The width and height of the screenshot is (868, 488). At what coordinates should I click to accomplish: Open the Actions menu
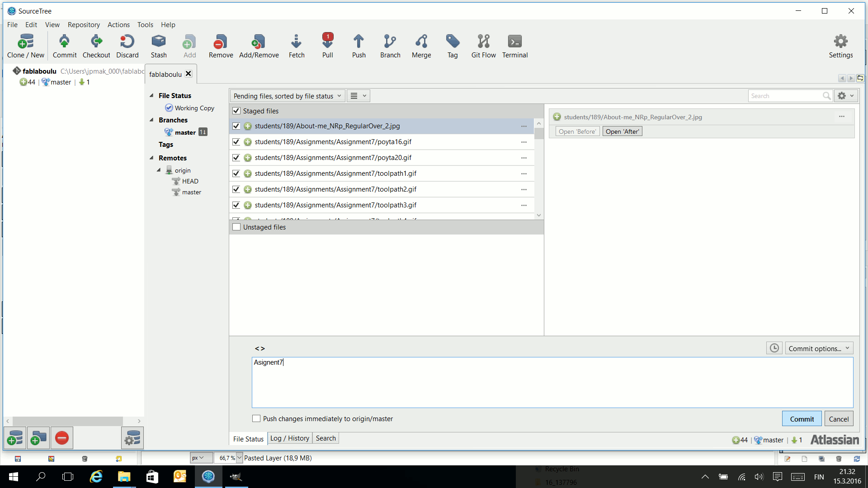[x=118, y=24]
